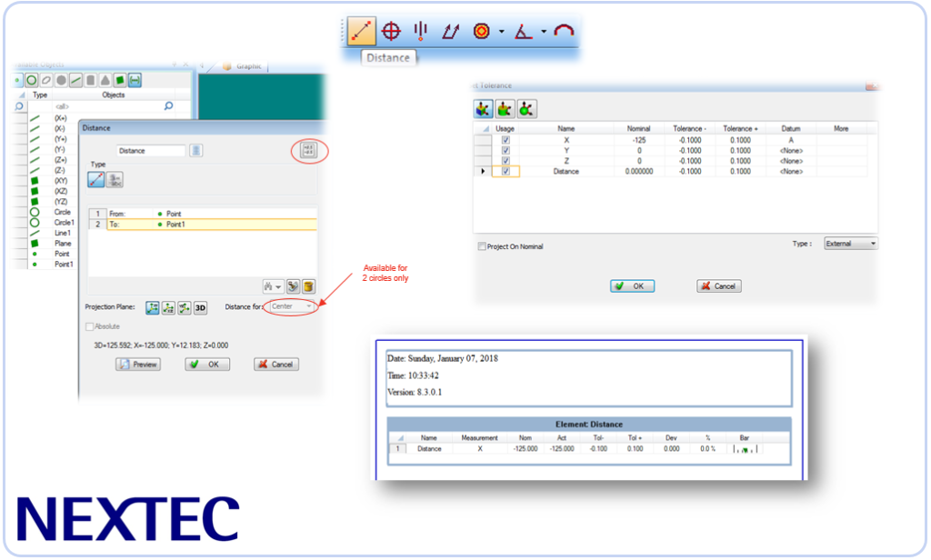Toggle the Absolute checkbox

(90, 326)
